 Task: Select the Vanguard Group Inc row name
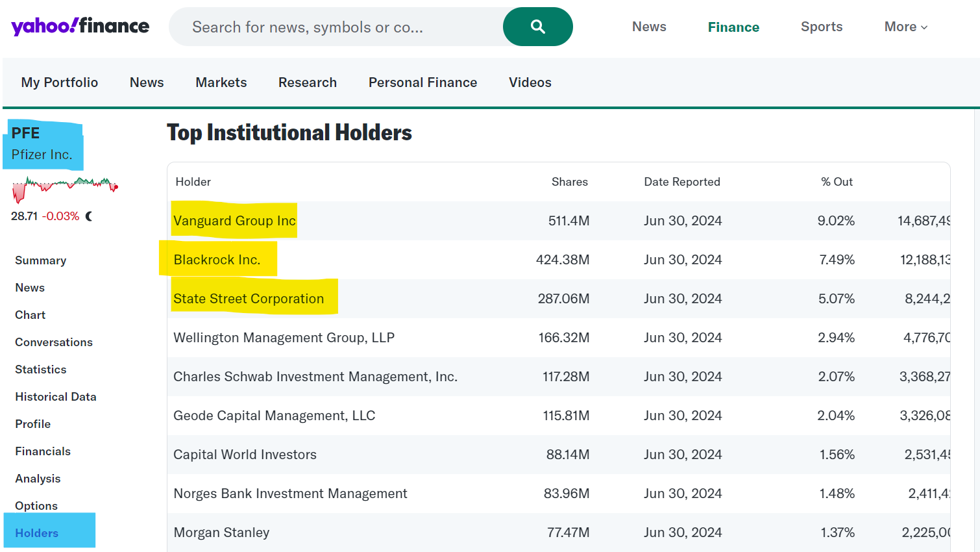(234, 221)
